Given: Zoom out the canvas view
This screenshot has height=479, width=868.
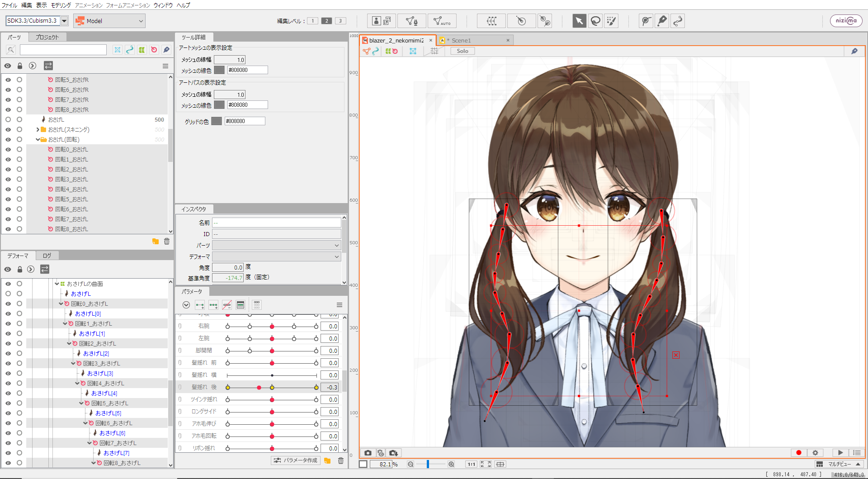Looking at the screenshot, I should click(x=410, y=464).
